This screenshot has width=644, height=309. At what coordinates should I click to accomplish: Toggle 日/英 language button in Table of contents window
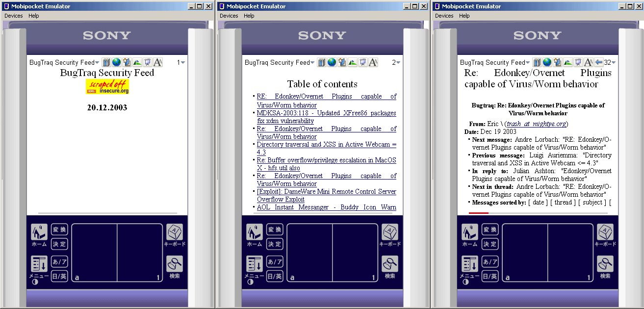[275, 276]
